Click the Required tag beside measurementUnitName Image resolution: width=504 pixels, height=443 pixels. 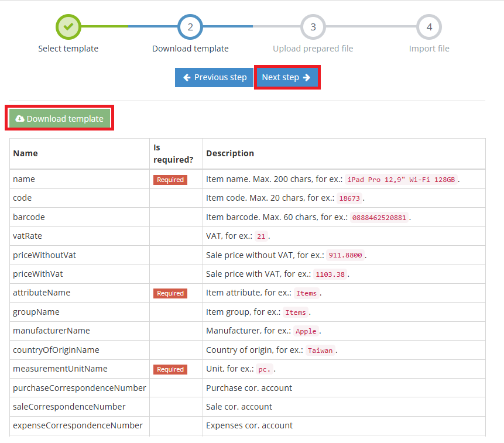pyautogui.click(x=170, y=369)
